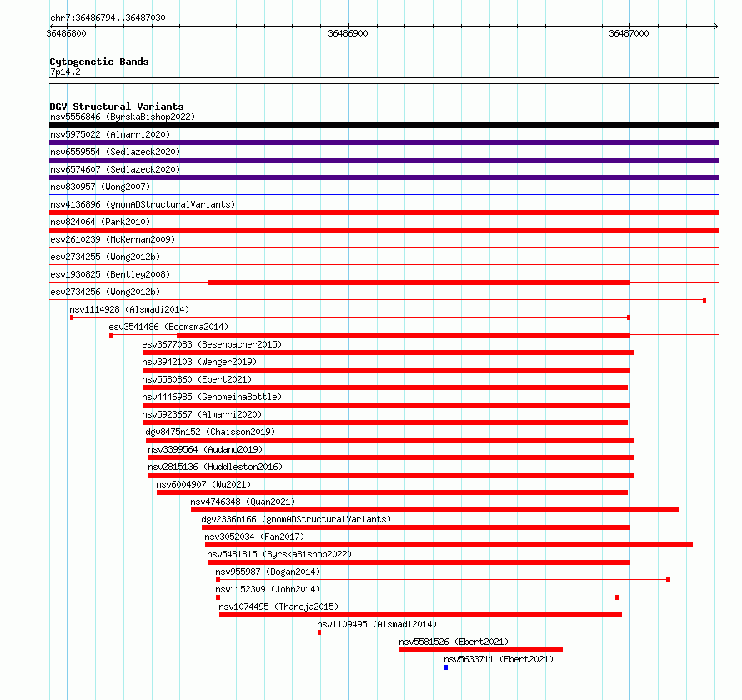Click esv2734256 (Wong2012b) label
The width and height of the screenshot is (742, 700).
tap(105, 292)
